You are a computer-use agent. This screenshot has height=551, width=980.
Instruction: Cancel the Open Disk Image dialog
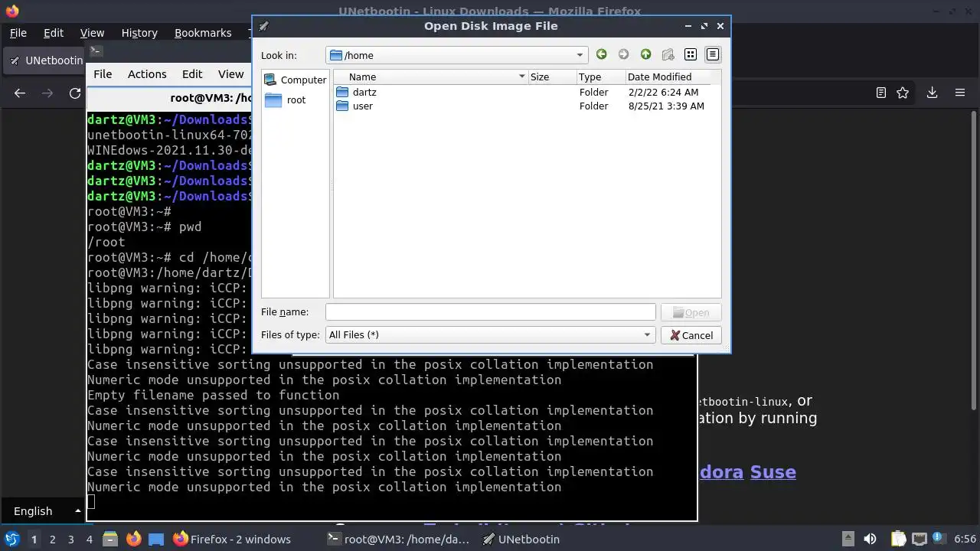coord(691,335)
